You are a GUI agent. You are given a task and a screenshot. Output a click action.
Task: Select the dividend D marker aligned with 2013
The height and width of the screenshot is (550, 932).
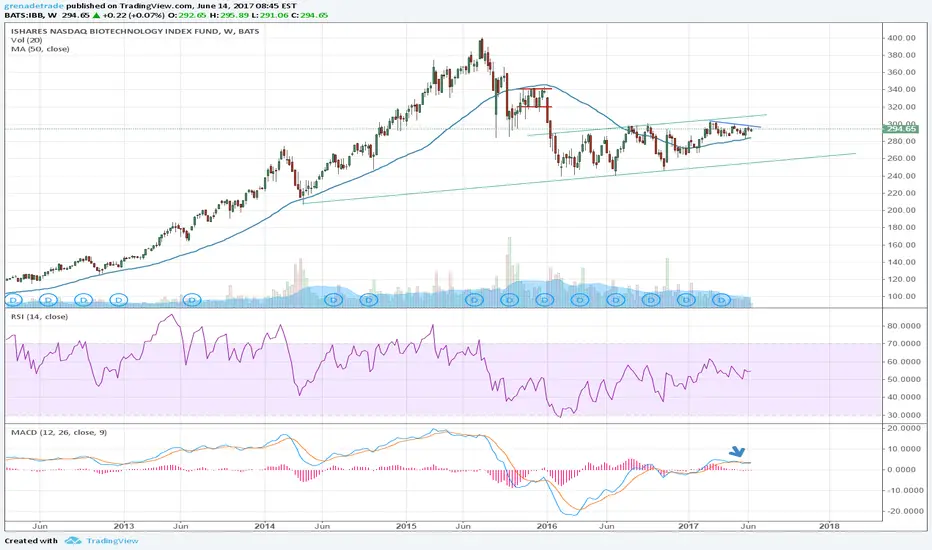click(x=119, y=300)
